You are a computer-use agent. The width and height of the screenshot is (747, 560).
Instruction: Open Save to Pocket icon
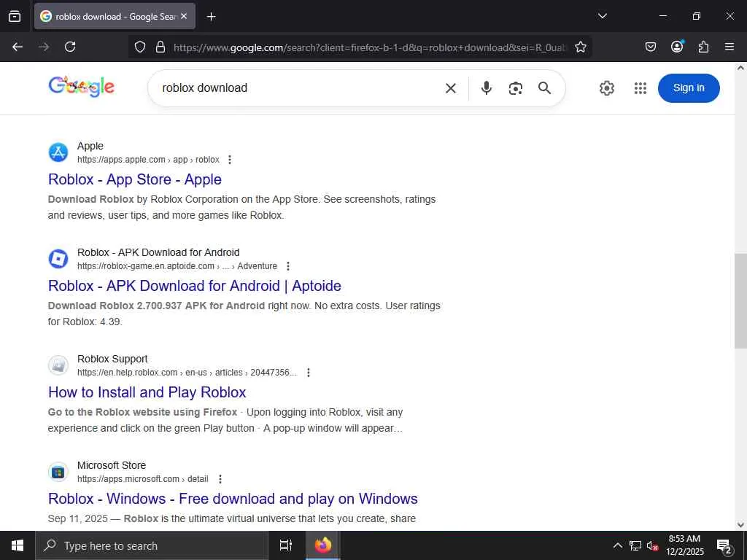(x=650, y=47)
